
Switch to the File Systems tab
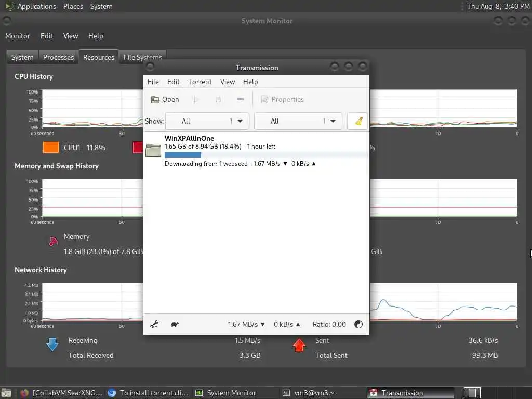click(142, 56)
